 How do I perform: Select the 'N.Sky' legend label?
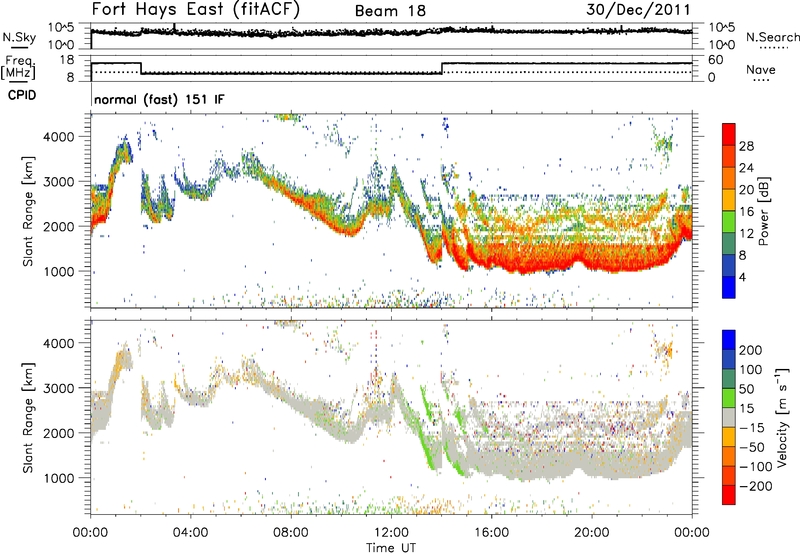tap(19, 37)
